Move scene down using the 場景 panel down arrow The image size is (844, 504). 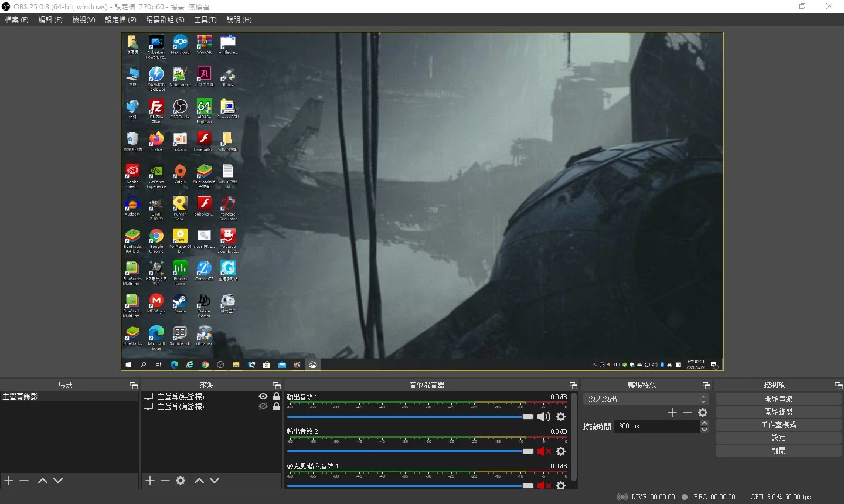[x=58, y=481]
